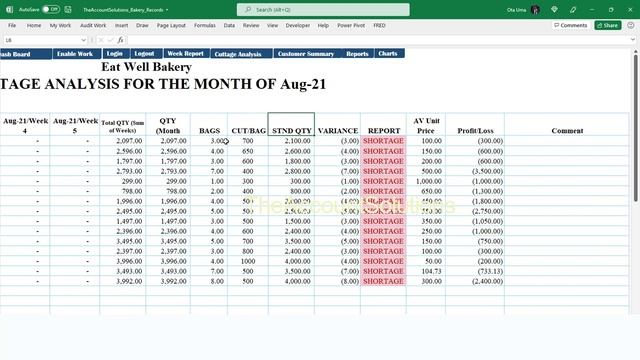Open the FRED ribbon tab
Viewport: 640px width, 360px height.
coord(379,25)
